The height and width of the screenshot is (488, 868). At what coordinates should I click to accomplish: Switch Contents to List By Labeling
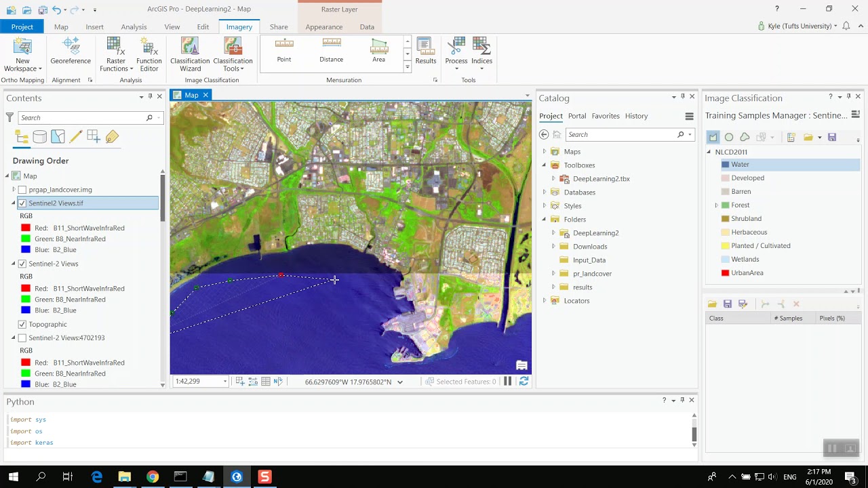(112, 137)
